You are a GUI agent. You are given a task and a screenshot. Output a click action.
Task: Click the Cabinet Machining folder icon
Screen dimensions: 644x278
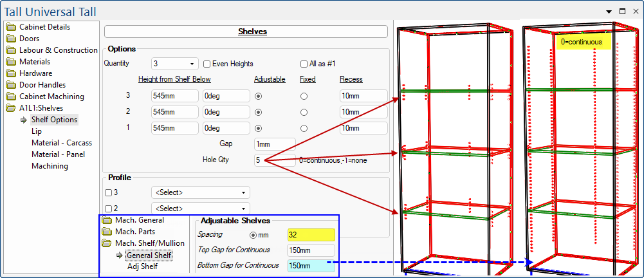[11, 97]
